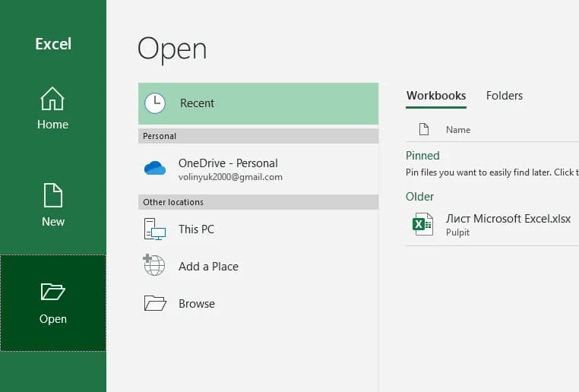Click the New blank page icon
The image size is (579, 392).
point(52,195)
